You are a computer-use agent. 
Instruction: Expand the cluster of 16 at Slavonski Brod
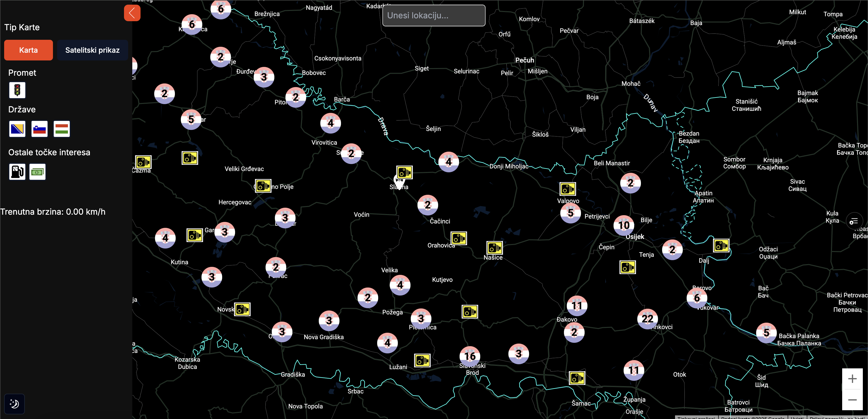click(x=470, y=356)
